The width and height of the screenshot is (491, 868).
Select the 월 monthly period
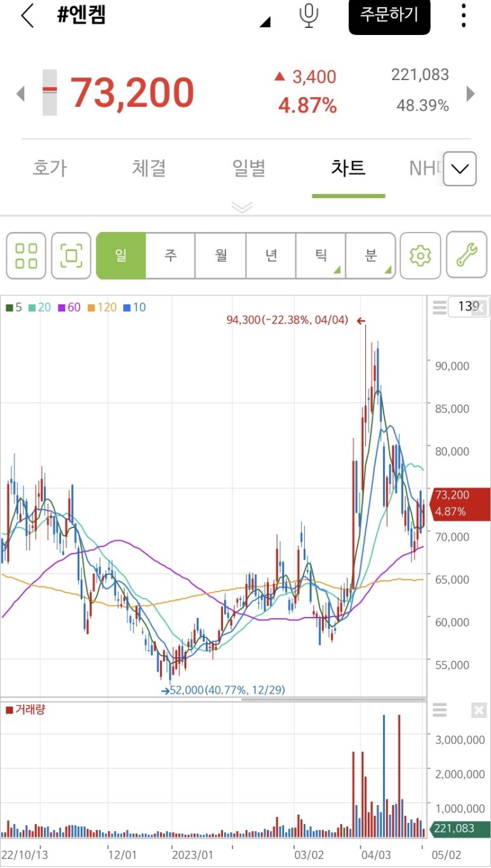[x=220, y=255]
